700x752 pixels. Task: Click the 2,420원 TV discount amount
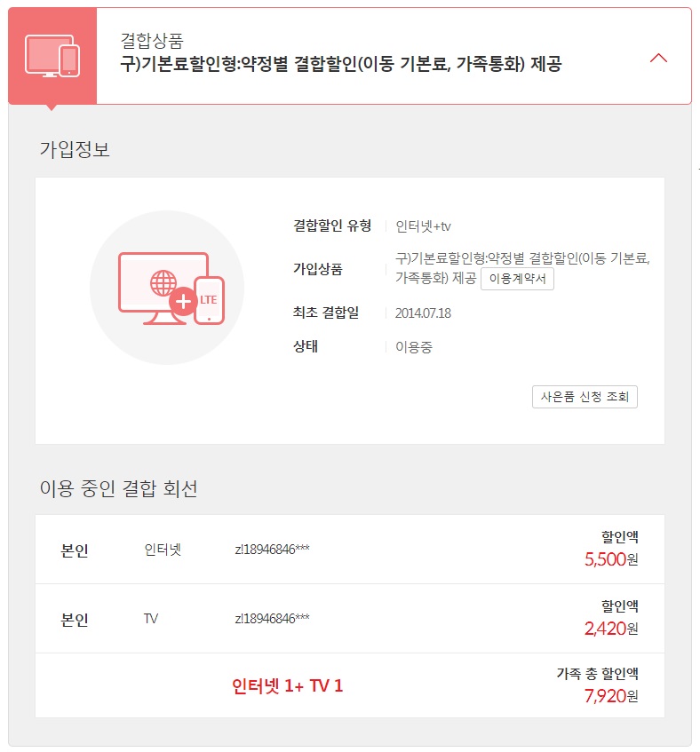(611, 629)
